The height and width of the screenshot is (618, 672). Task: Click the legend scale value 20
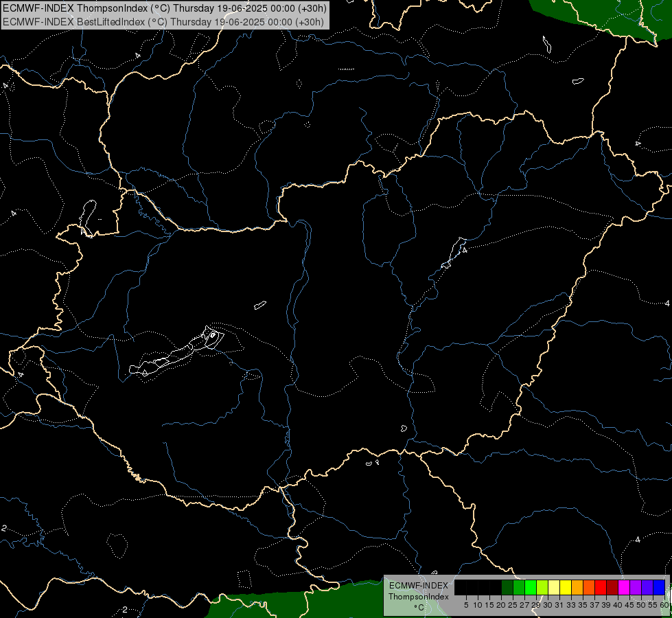click(501, 605)
